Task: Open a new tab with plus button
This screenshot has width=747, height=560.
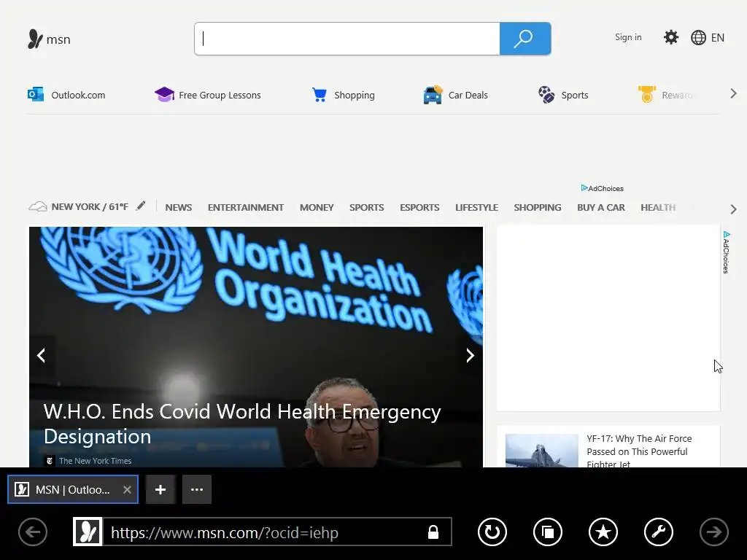Action: pos(160,489)
